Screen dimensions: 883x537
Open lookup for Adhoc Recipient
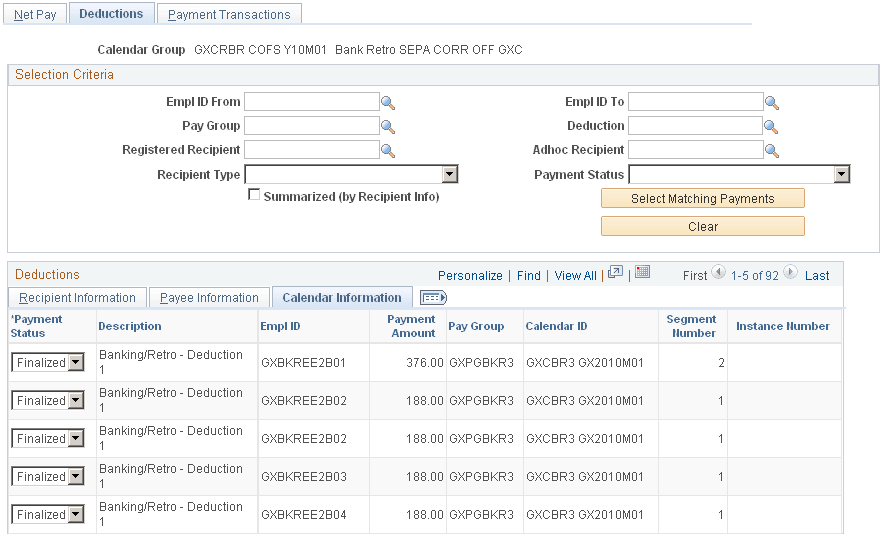pyautogui.click(x=771, y=151)
